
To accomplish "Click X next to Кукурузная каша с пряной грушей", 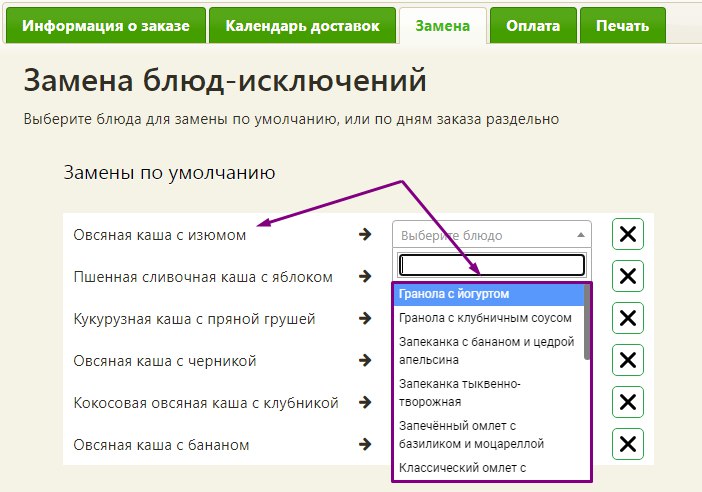I will coord(627,319).
